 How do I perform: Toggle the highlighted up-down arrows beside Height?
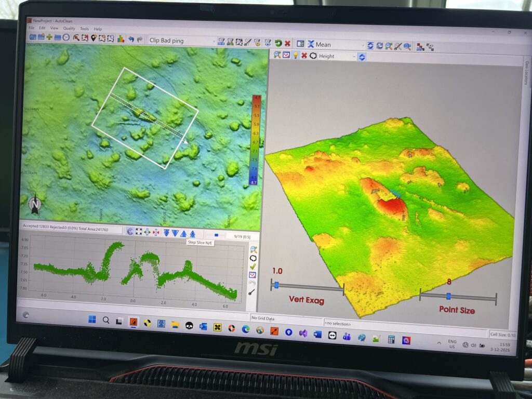[362, 57]
